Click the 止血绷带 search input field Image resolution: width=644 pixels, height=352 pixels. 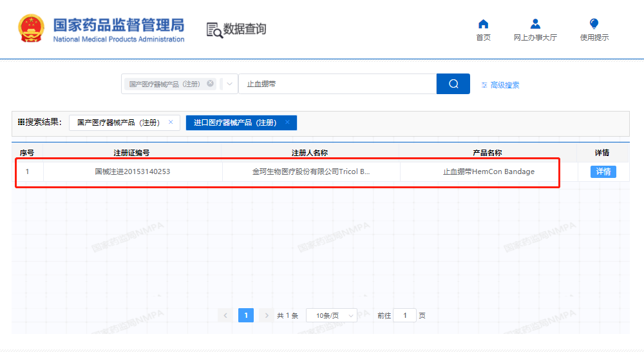pos(337,84)
